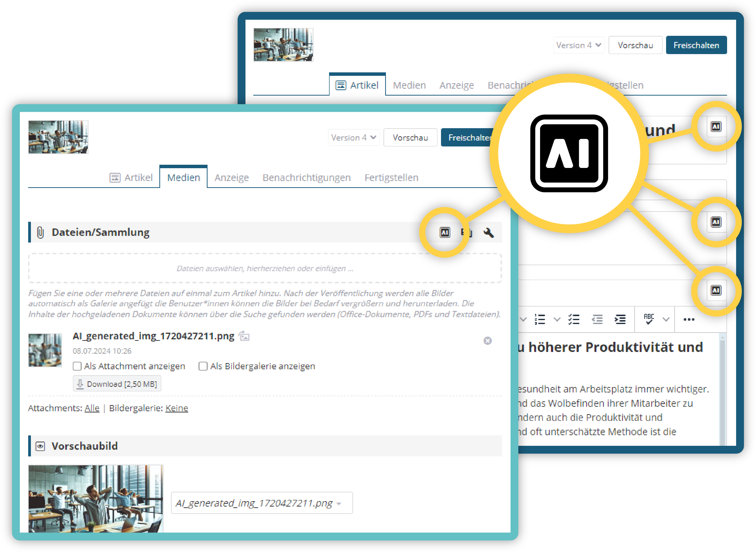Open the Fertigstellen tab in the front window

(x=391, y=177)
